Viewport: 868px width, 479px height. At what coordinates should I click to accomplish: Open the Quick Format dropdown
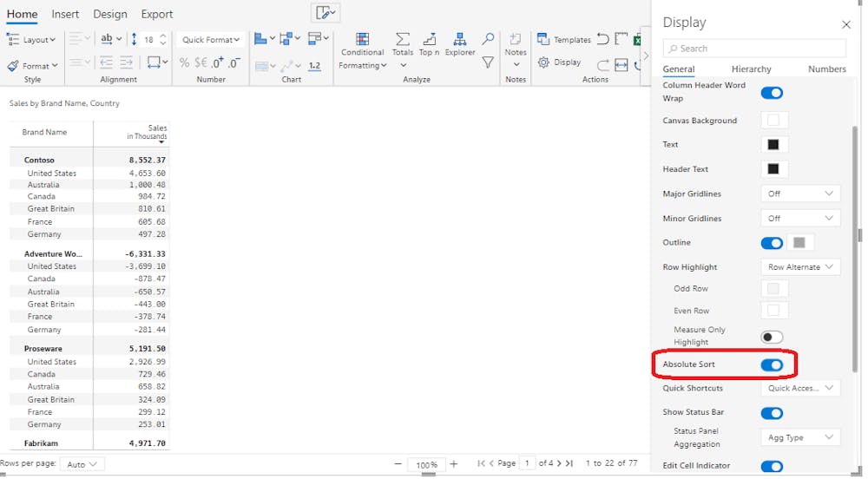click(x=210, y=39)
